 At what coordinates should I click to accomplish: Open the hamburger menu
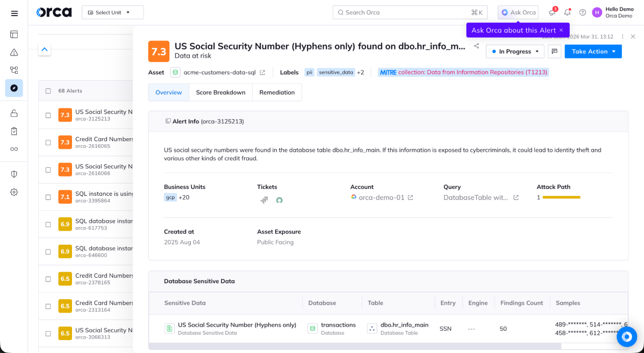[14, 13]
